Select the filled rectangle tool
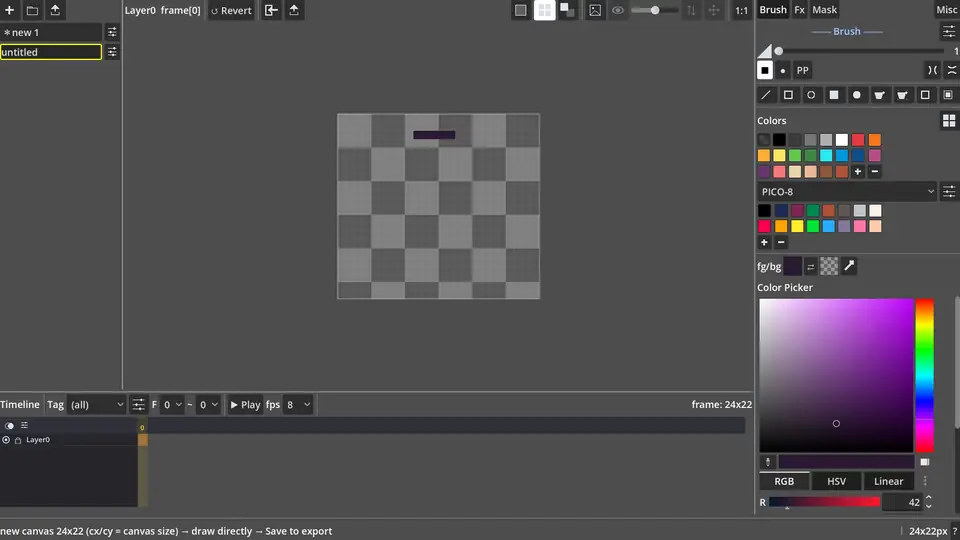Image resolution: width=960 pixels, height=540 pixels. tap(834, 95)
